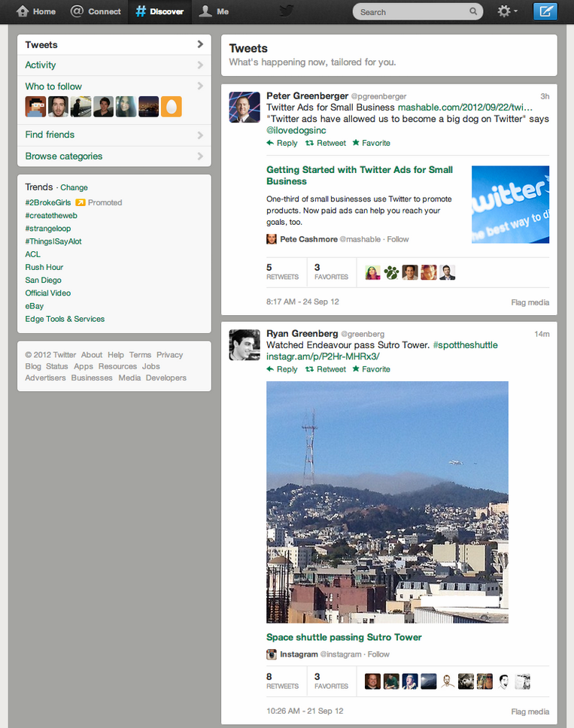
Task: Open the eBay trend
Action: pyautogui.click(x=35, y=306)
